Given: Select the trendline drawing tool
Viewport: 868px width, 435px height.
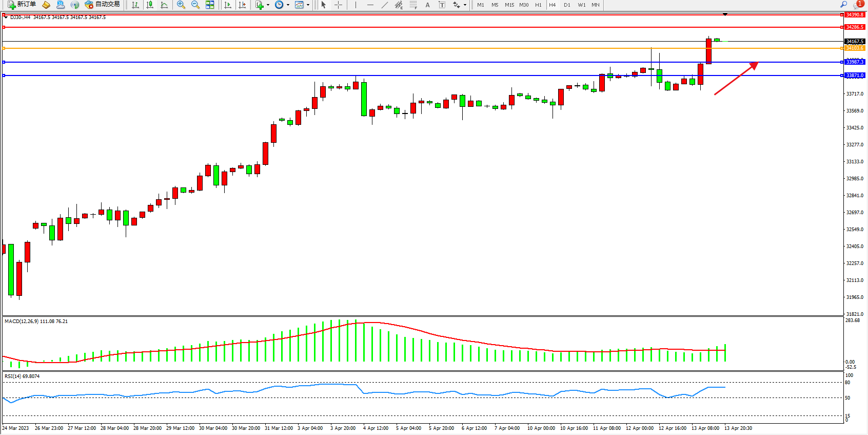Looking at the screenshot, I should pyautogui.click(x=385, y=5).
